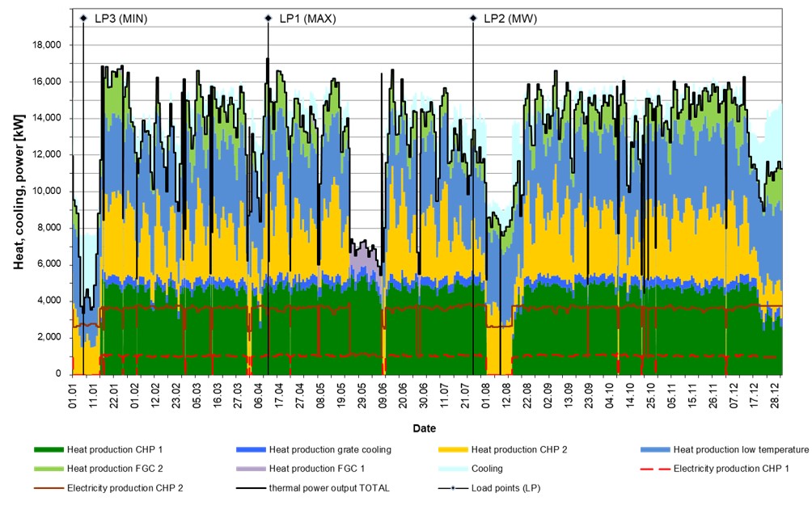This screenshot has width=812, height=510.
Task: Click the LP3 (MIN) load point marker
Action: tap(83, 19)
